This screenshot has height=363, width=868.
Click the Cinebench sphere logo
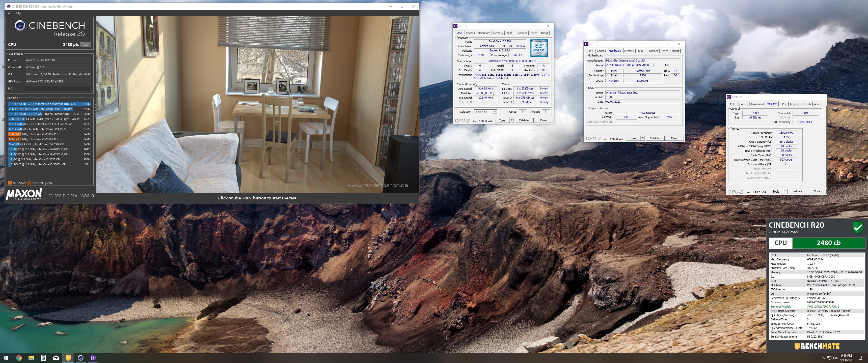20,26
